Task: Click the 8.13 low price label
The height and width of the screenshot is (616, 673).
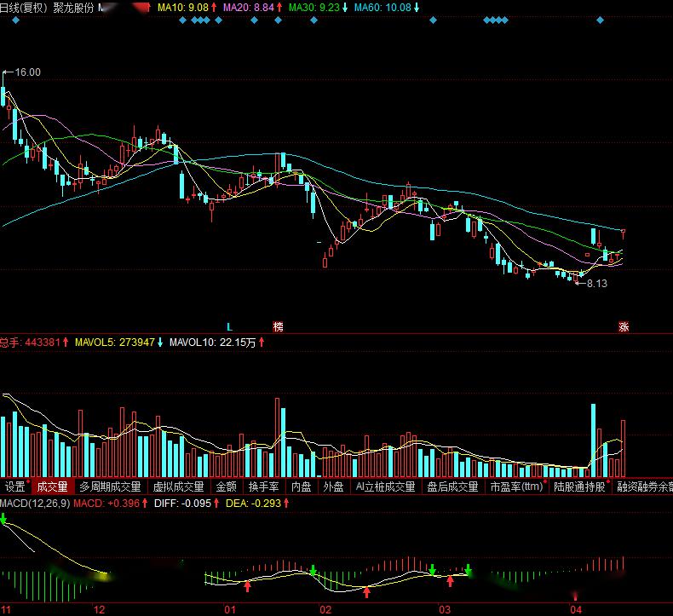Action: [x=597, y=284]
